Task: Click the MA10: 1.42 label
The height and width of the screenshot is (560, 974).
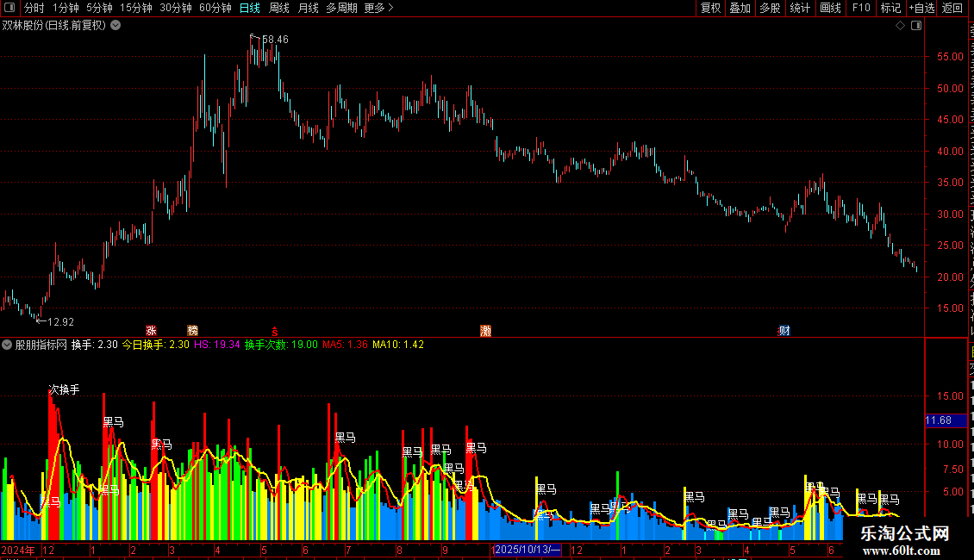Action: pos(398,345)
